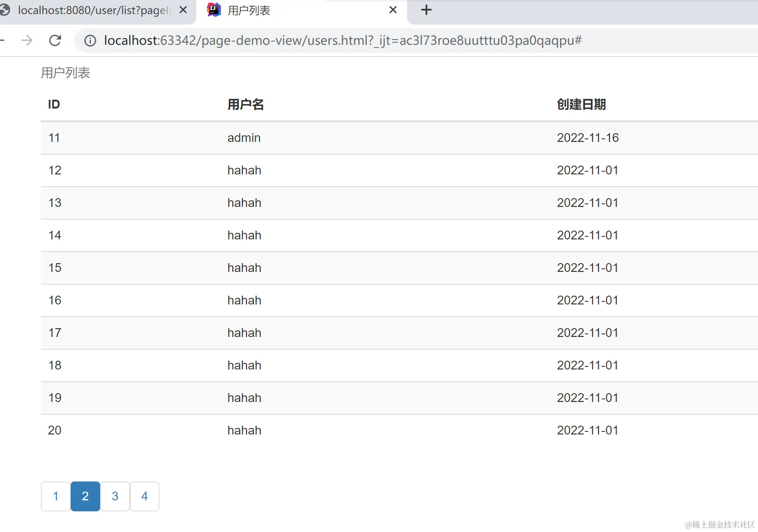Click ID cell 12
The image size is (758, 532).
coord(55,170)
